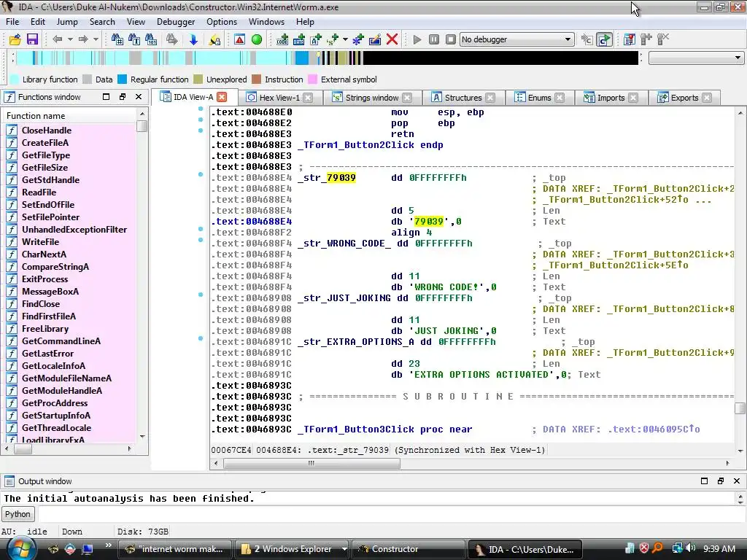
Task: Click the red warning window icon
Action: (x=239, y=39)
